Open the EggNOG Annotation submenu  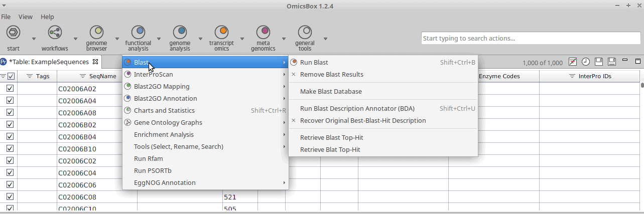click(205, 182)
